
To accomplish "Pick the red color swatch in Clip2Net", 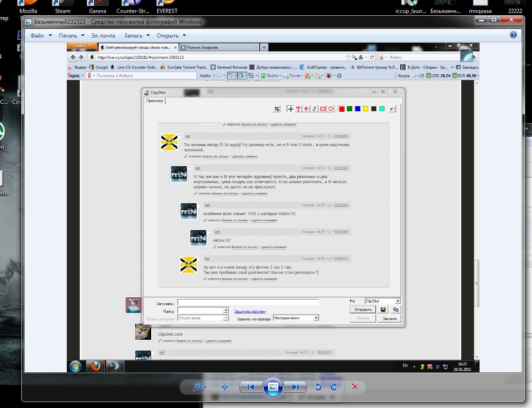I will coord(342,109).
